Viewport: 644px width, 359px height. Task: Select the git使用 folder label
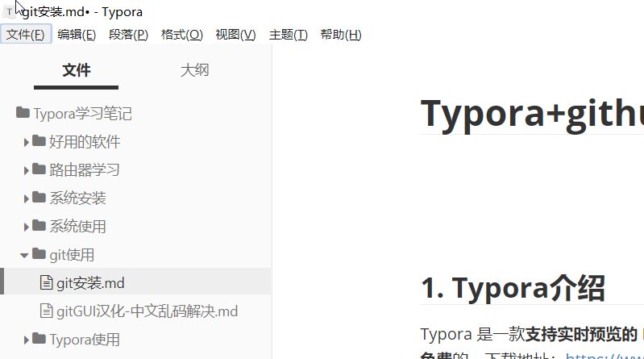[72, 255]
